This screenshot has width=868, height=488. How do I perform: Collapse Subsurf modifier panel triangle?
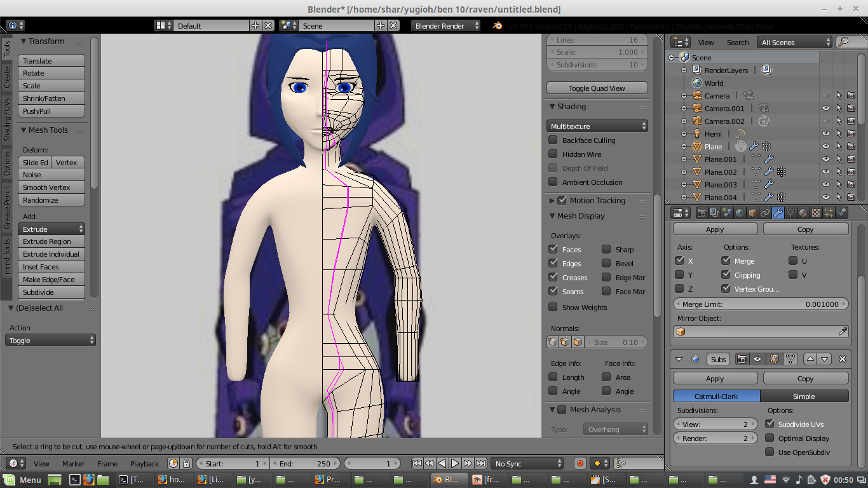coord(679,359)
